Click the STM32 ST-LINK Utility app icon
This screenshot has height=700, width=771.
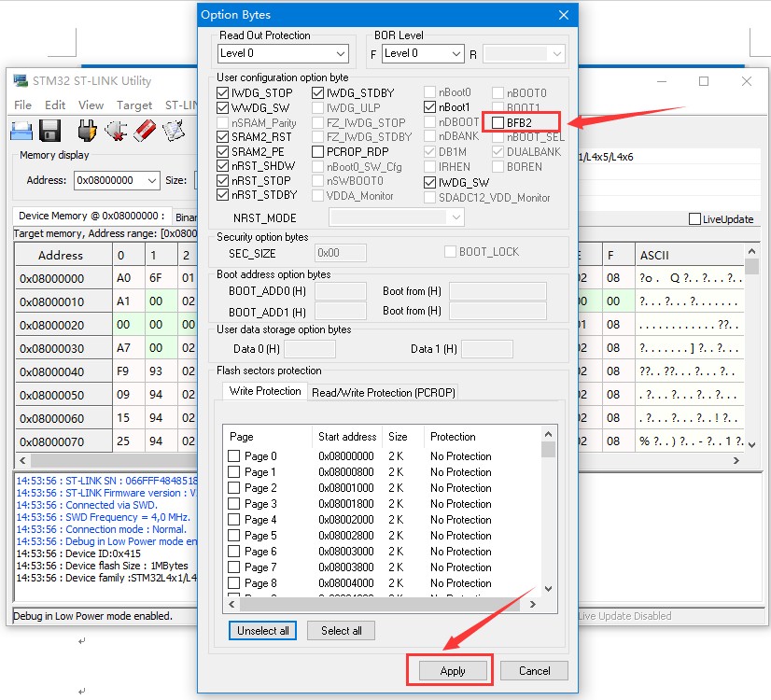point(21,80)
